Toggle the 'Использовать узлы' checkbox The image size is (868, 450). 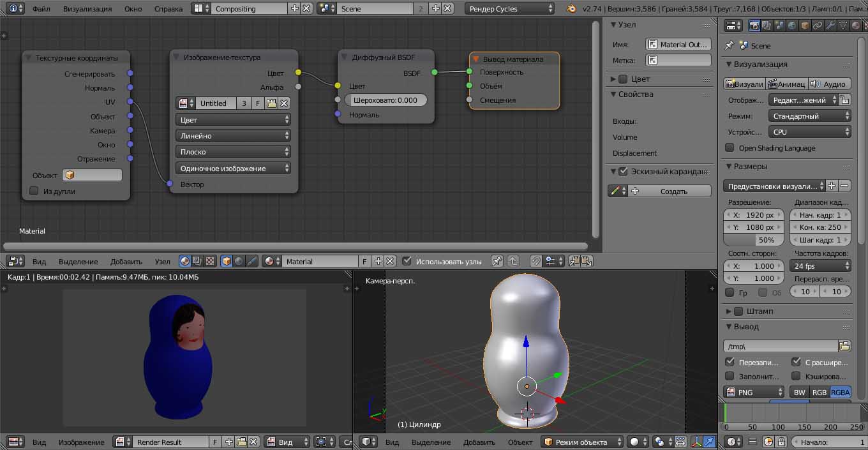[x=407, y=261]
